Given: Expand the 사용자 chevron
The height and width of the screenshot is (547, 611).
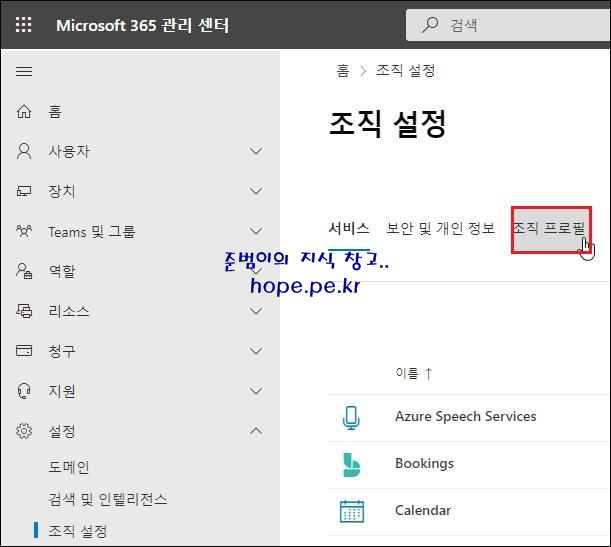Looking at the screenshot, I should 256,151.
